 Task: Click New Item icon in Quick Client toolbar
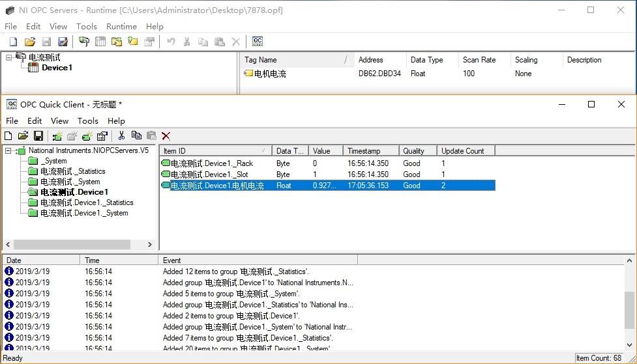pos(87,136)
